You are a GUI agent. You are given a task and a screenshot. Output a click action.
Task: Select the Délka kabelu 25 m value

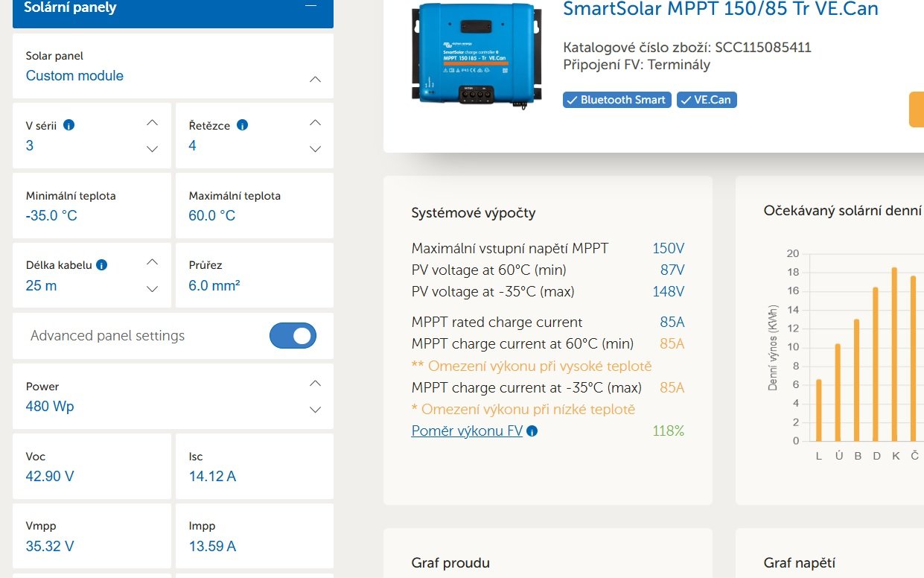[42, 286]
